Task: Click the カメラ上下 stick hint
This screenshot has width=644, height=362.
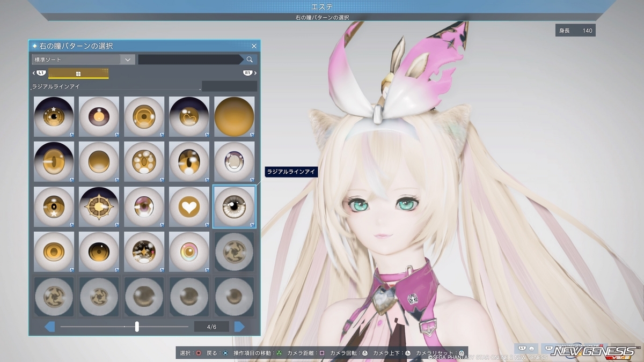Action: click(x=392, y=353)
